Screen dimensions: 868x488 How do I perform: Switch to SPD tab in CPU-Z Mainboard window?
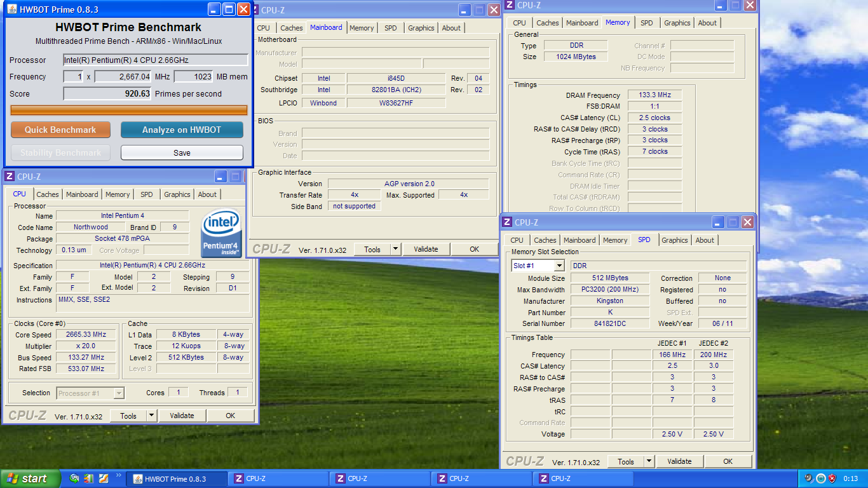(391, 28)
